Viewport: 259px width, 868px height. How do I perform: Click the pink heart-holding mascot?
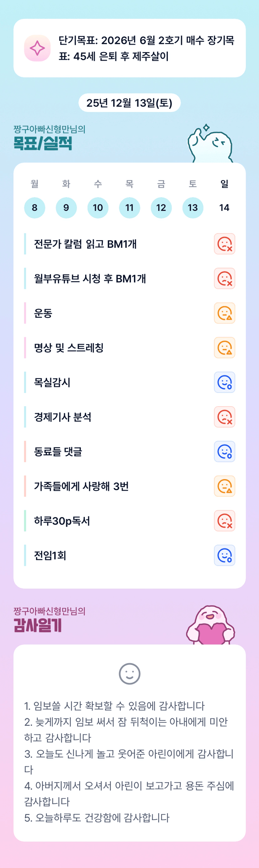[211, 626]
